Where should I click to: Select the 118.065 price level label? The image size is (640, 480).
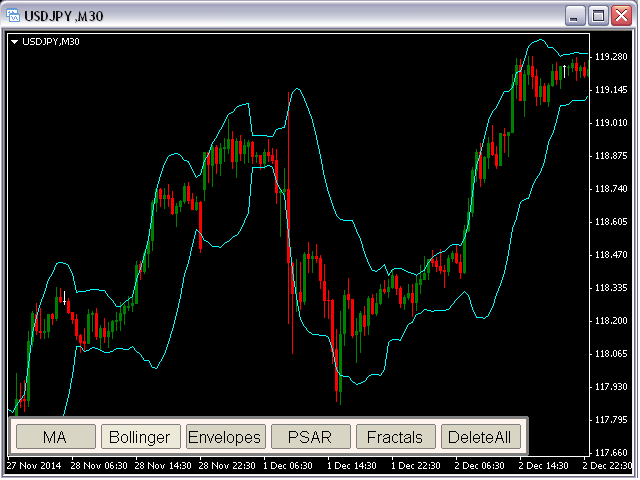611,354
